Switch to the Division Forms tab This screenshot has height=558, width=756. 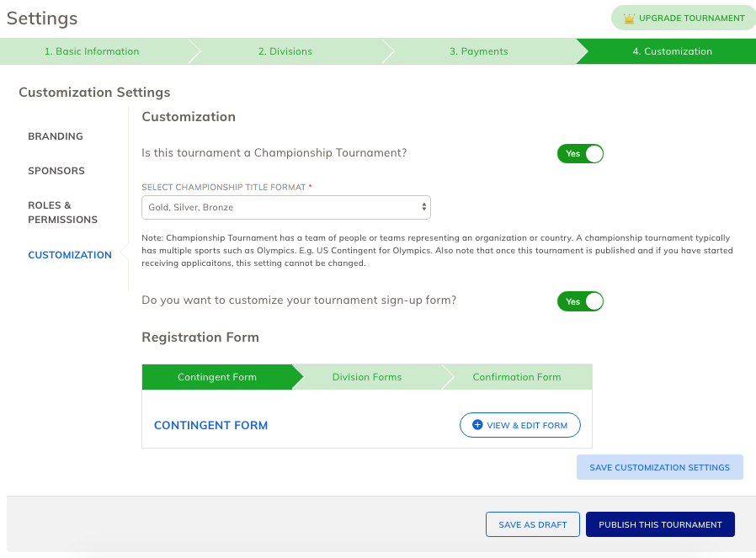pos(367,377)
